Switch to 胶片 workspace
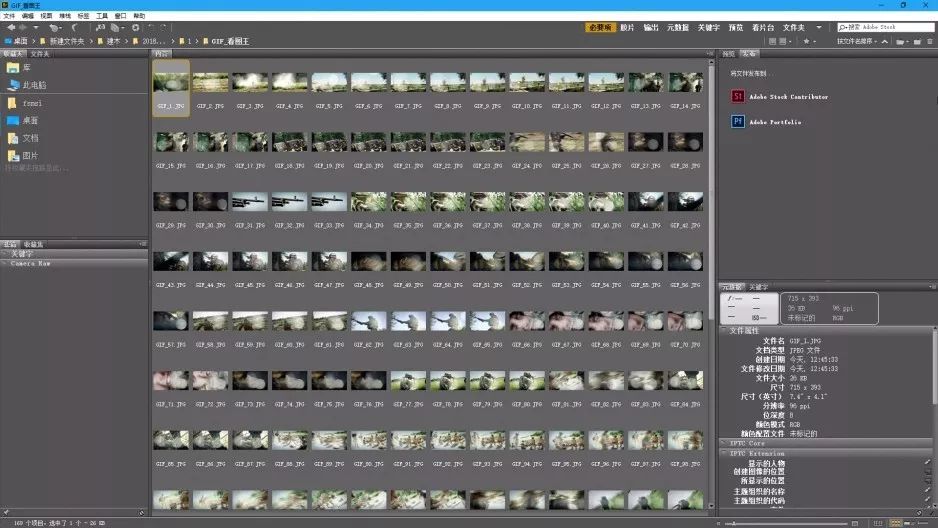The image size is (938, 528). [x=627, y=28]
